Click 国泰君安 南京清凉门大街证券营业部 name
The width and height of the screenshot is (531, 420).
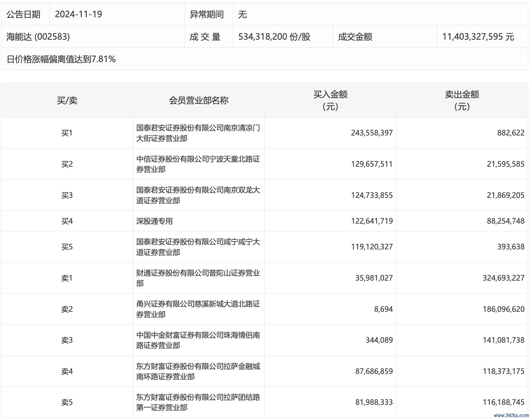coord(198,133)
